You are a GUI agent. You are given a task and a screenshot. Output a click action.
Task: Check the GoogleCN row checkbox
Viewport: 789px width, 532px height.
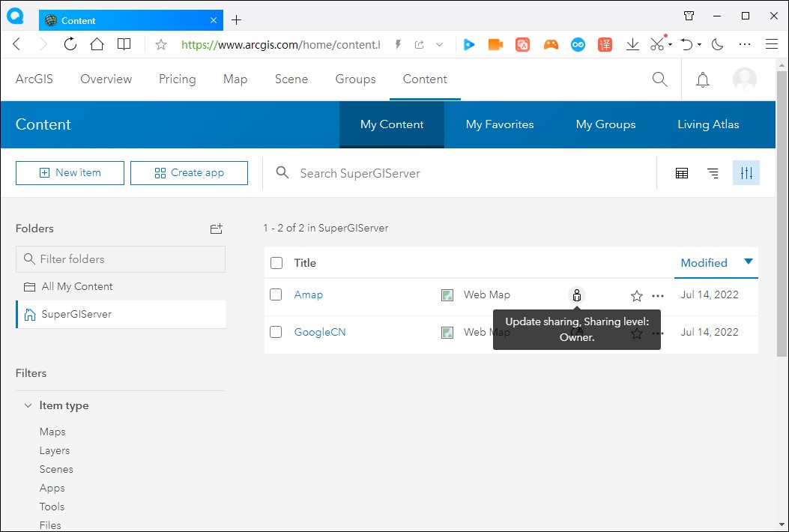click(276, 332)
